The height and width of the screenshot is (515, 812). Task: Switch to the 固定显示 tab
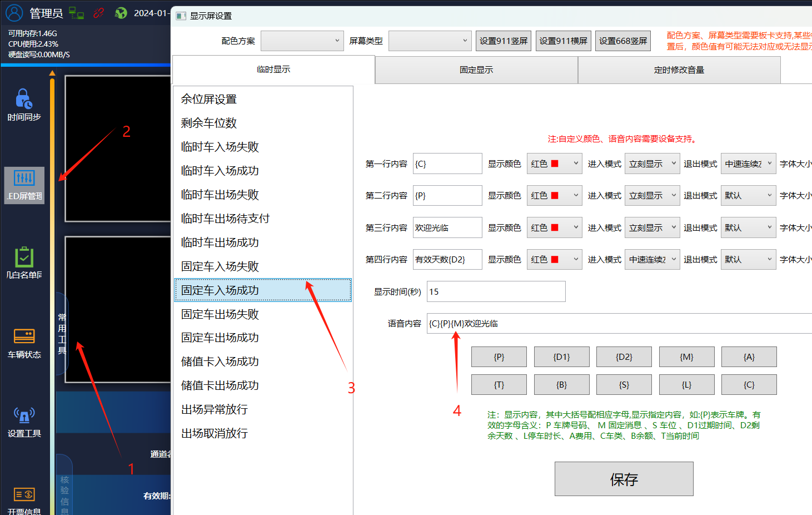tap(476, 70)
